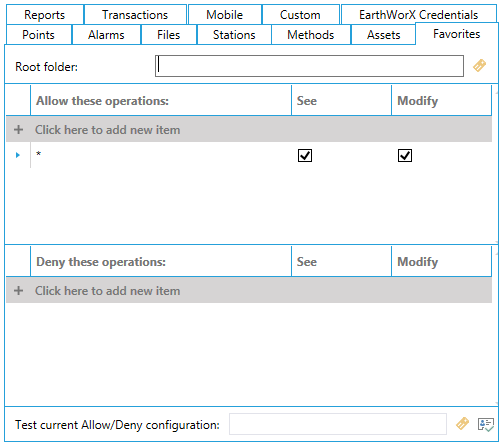Click 'Click here to add new item' under Deny

108,291
